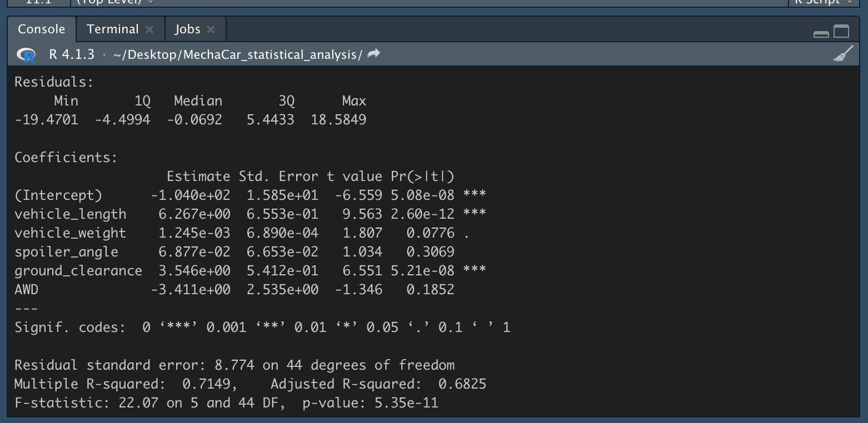This screenshot has width=868, height=423.
Task: Maximize the console pane
Action: pyautogui.click(x=841, y=32)
